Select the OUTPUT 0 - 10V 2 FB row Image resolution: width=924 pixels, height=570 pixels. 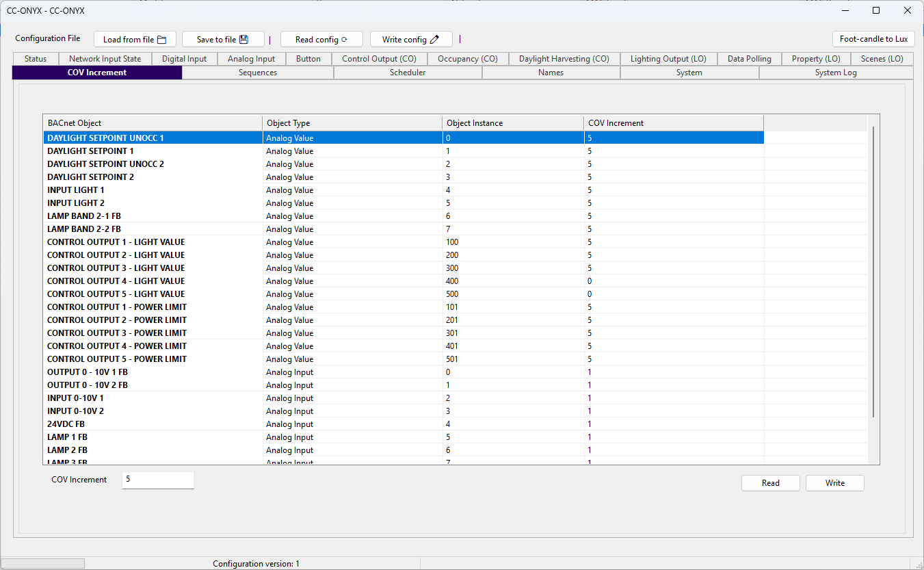click(404, 385)
